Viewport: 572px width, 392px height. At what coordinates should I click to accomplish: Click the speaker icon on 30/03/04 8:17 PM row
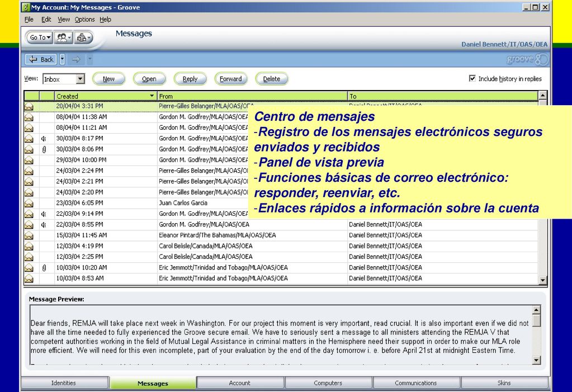pyautogui.click(x=44, y=139)
